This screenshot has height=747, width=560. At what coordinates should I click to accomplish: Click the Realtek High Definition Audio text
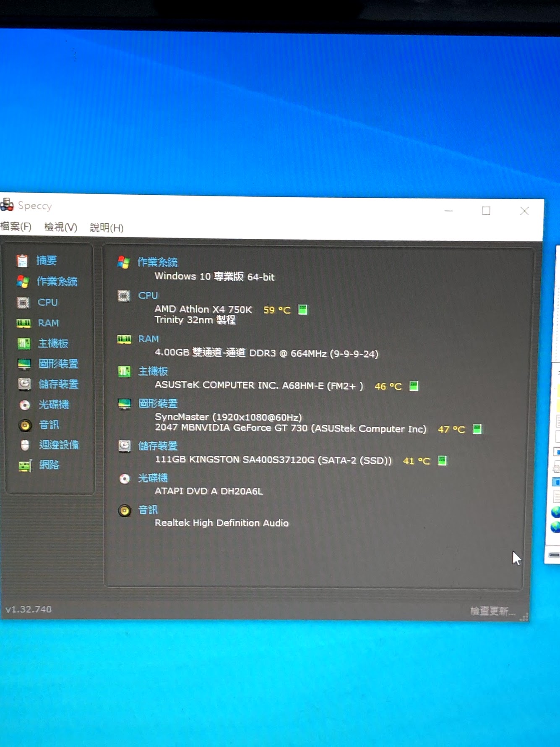pos(221,523)
